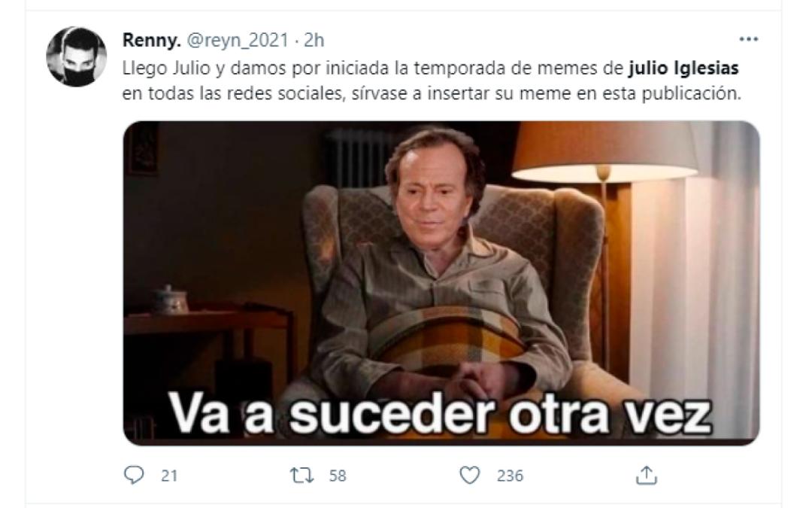View the 21 replies count

[169, 476]
